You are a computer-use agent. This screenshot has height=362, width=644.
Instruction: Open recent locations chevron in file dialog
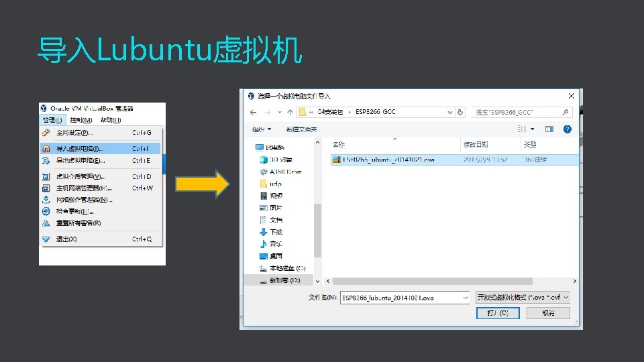tap(280, 112)
